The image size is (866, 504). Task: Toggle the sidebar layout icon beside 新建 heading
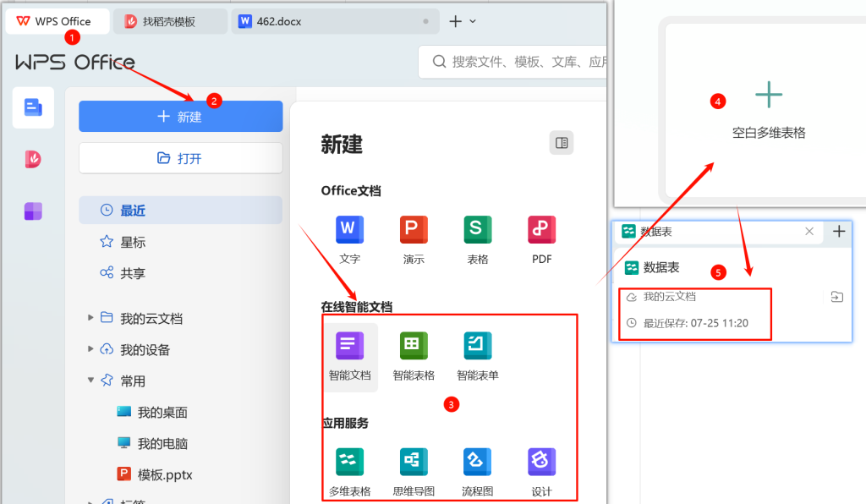(x=562, y=143)
